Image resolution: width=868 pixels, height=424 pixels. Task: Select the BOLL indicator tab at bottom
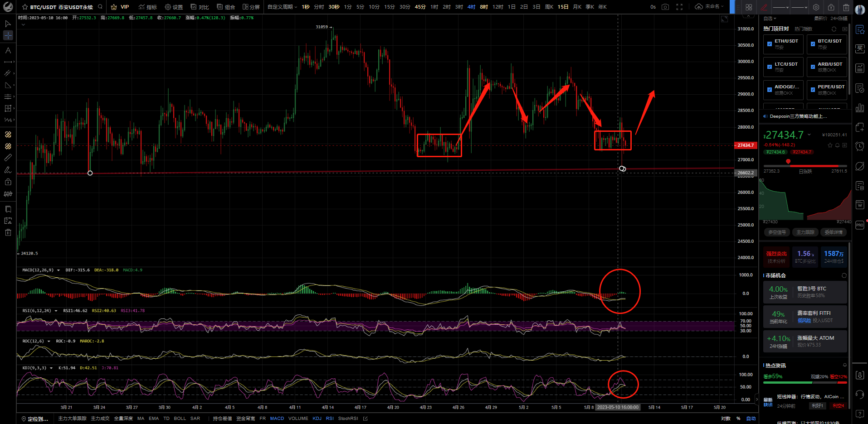pyautogui.click(x=180, y=419)
